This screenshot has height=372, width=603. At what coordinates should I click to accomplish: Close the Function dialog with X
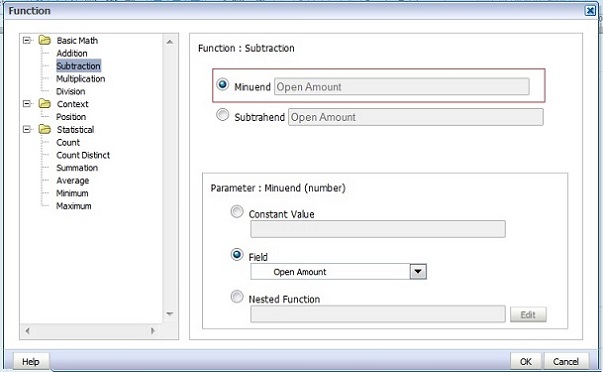(x=590, y=10)
